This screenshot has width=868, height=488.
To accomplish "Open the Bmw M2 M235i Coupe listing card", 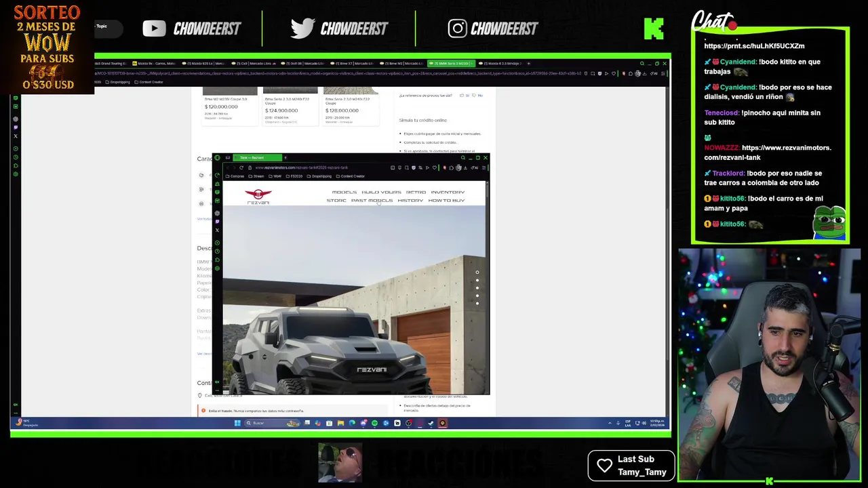I will [x=230, y=106].
